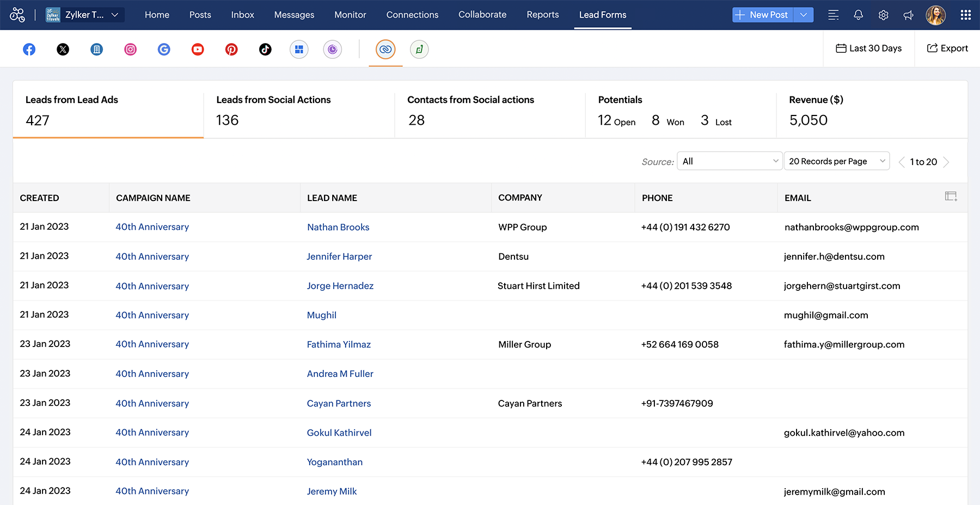Open lead Nathan Brooks

[x=338, y=227]
